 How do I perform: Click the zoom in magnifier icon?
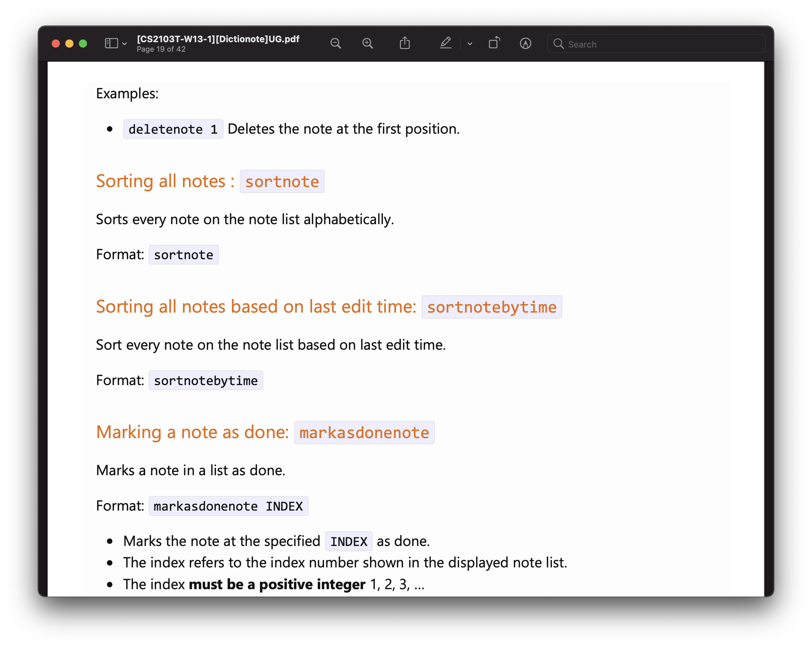tap(368, 44)
